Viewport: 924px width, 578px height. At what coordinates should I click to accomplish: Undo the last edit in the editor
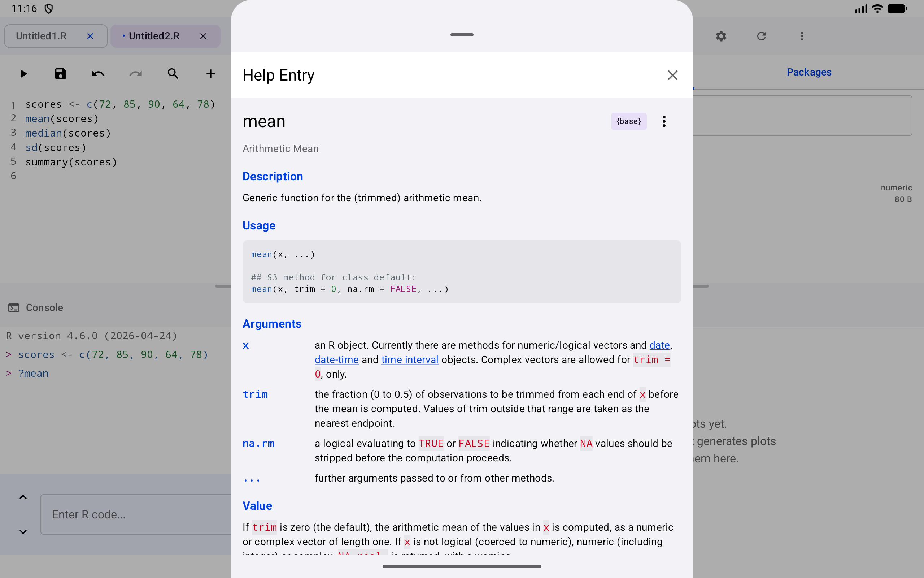[x=98, y=73]
